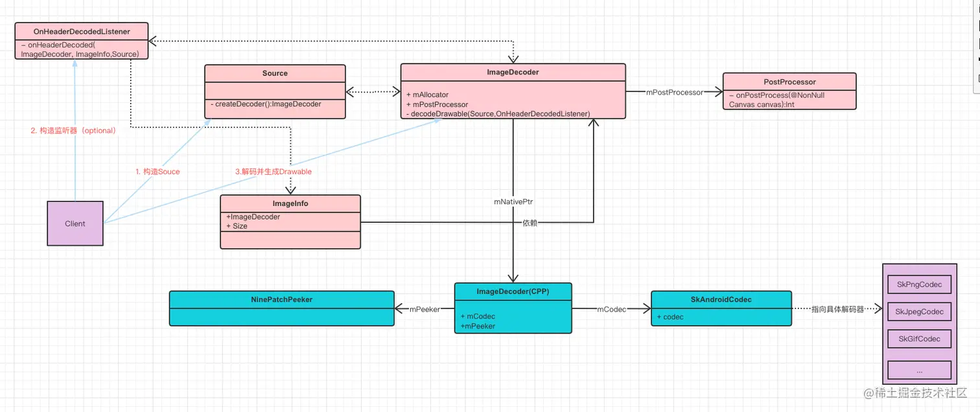
Task: Click the red annotation '1. 构造Souce'
Action: click(x=157, y=171)
